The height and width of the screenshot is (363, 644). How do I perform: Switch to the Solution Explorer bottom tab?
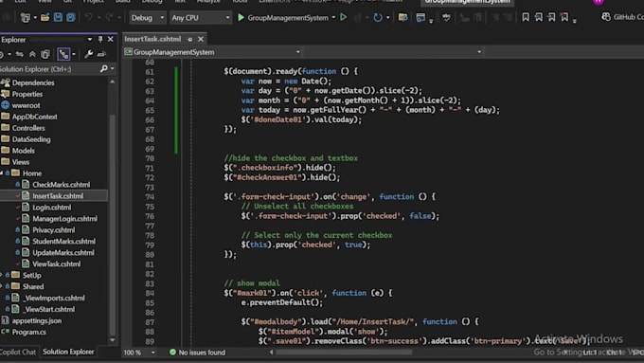68,352
